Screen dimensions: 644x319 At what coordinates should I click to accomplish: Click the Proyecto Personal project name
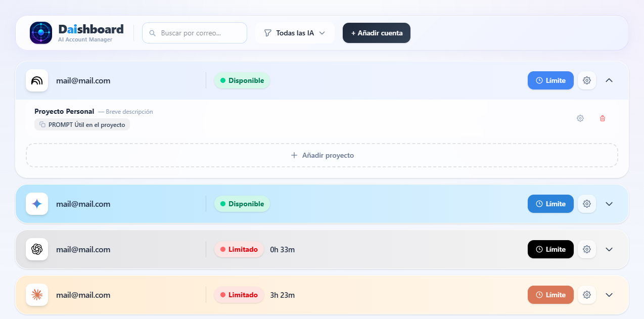(64, 111)
